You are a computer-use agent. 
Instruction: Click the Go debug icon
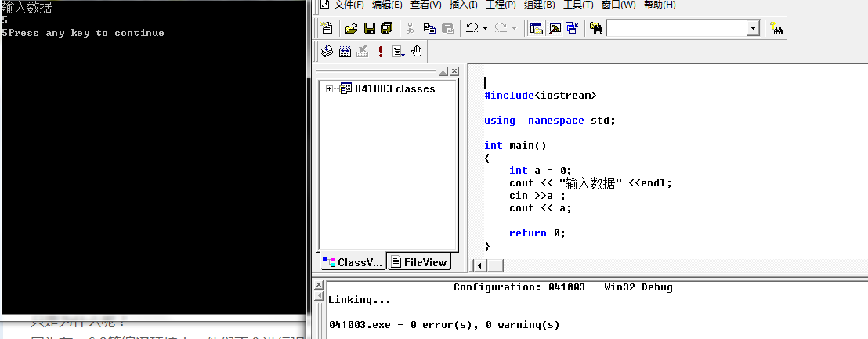(399, 52)
